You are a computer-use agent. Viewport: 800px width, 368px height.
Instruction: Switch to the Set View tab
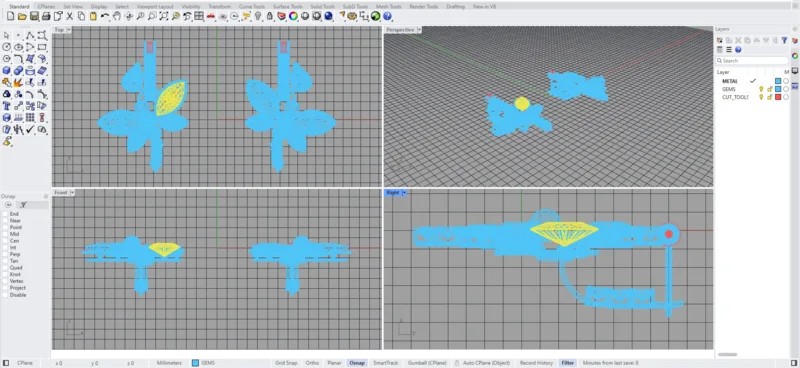(73, 7)
